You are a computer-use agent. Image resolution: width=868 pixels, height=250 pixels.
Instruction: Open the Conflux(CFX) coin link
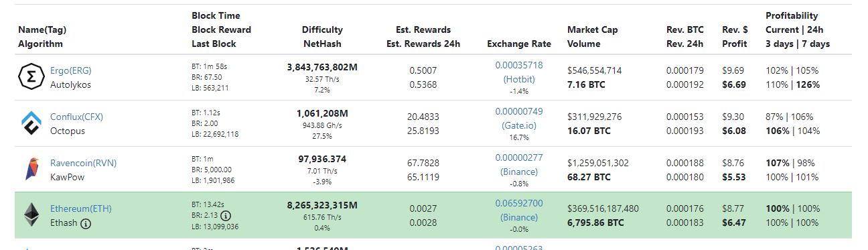(76, 117)
